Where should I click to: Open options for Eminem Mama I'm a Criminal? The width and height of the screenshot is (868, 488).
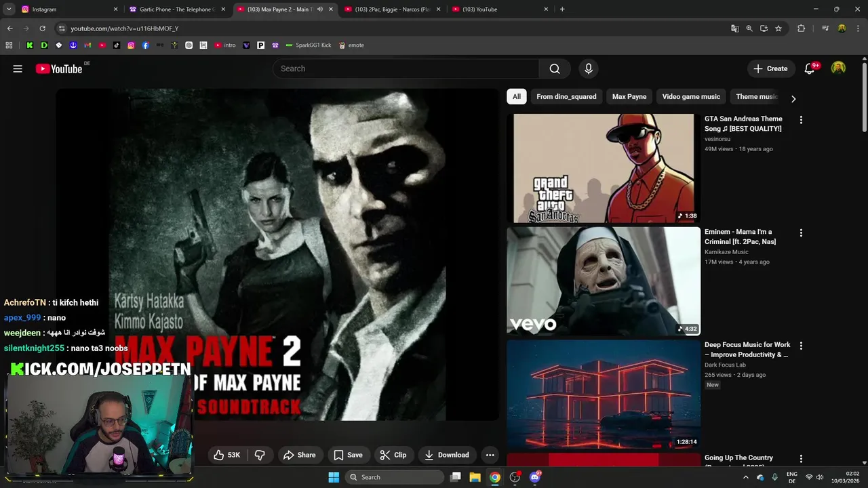pos(801,233)
